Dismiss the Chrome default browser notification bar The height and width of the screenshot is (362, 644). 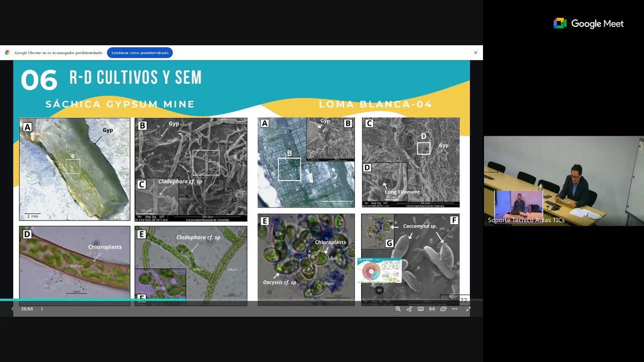(475, 53)
